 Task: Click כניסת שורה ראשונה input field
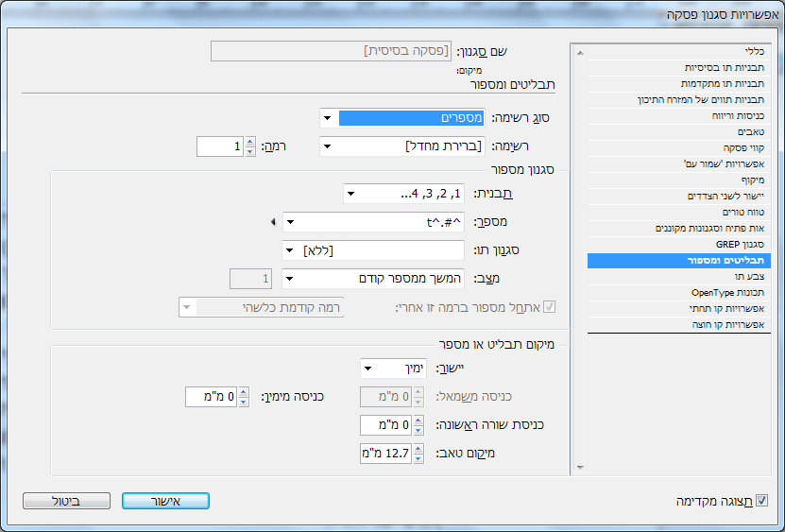(385, 425)
